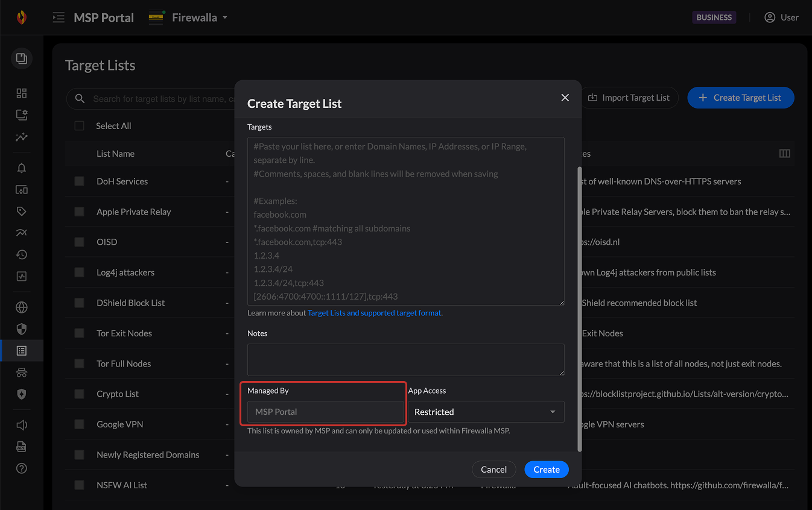812x510 pixels.
Task: Open the dashboard grid icon in sidebar
Action: click(22, 93)
